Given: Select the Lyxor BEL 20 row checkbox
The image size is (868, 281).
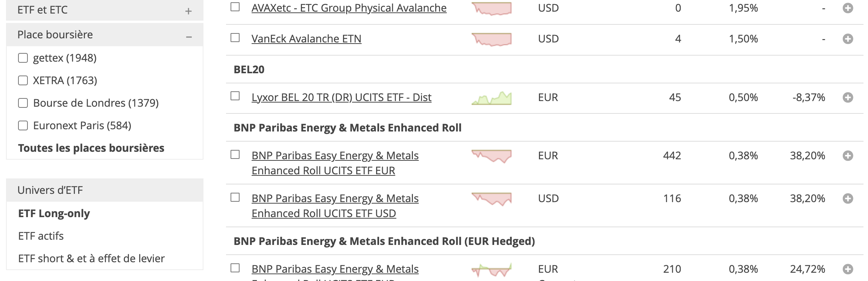Looking at the screenshot, I should click(x=235, y=96).
